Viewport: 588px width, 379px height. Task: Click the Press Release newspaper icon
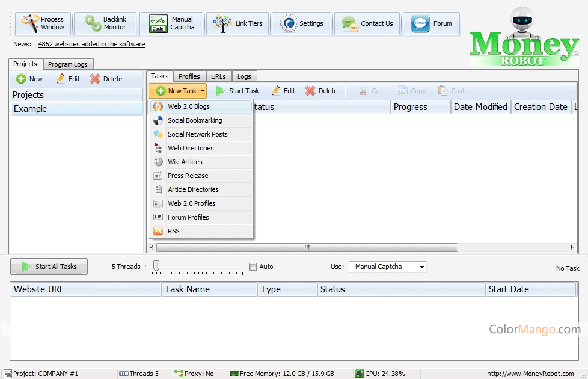pos(158,176)
